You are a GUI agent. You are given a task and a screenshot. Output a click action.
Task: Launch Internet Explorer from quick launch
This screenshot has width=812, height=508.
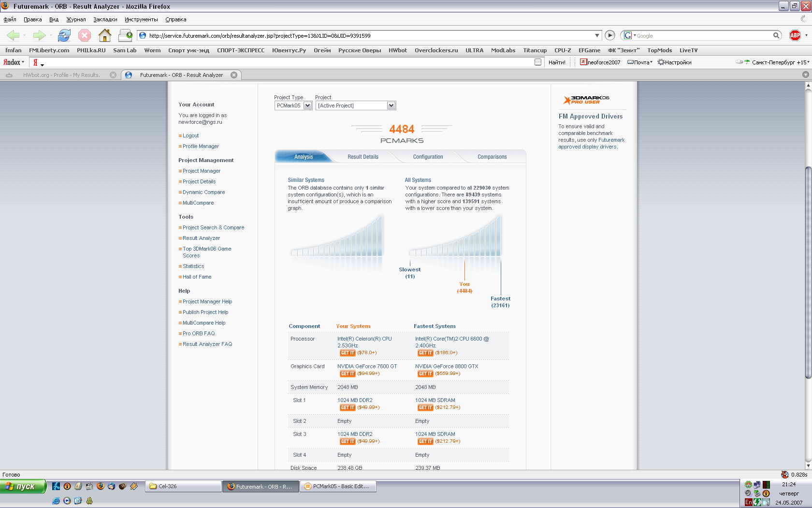point(56,501)
